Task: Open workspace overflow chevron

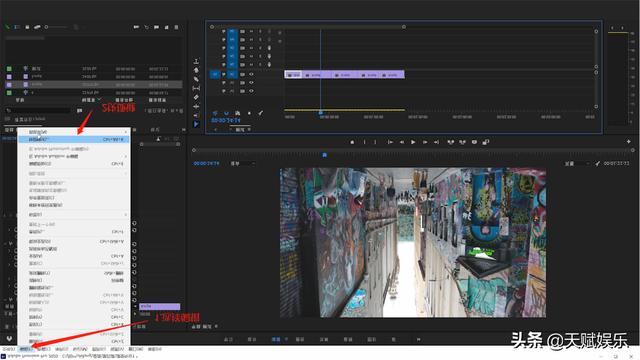Action: (418, 339)
